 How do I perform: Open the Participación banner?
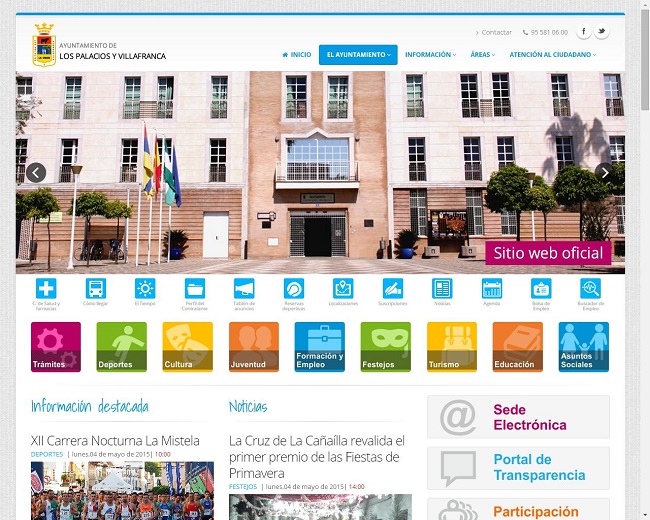click(518, 509)
